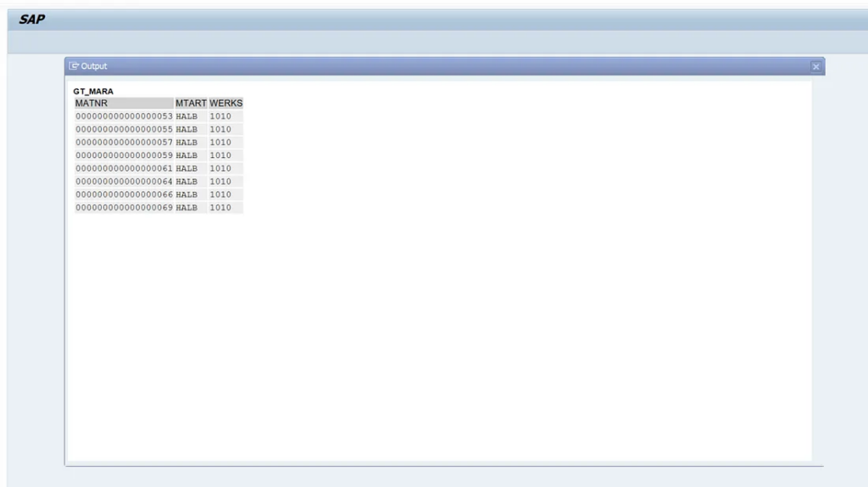Click the Output window icon in title bar
This screenshot has width=868, height=487.
click(75, 66)
